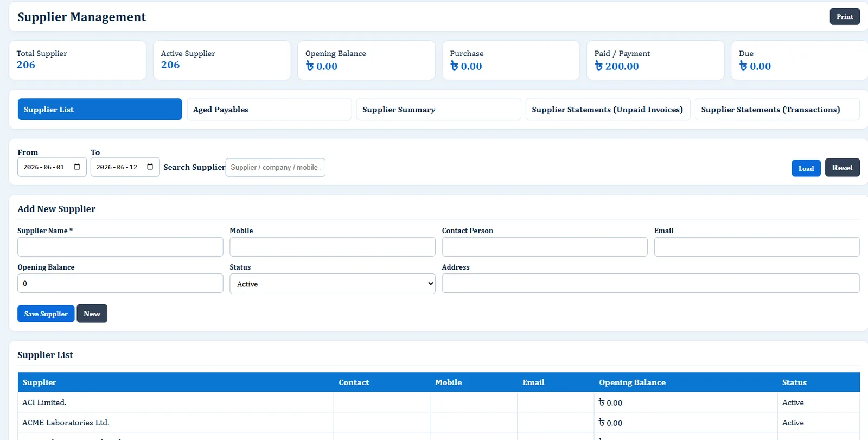This screenshot has height=440, width=868.
Task: Focus the Mobile input field
Action: [x=333, y=247]
